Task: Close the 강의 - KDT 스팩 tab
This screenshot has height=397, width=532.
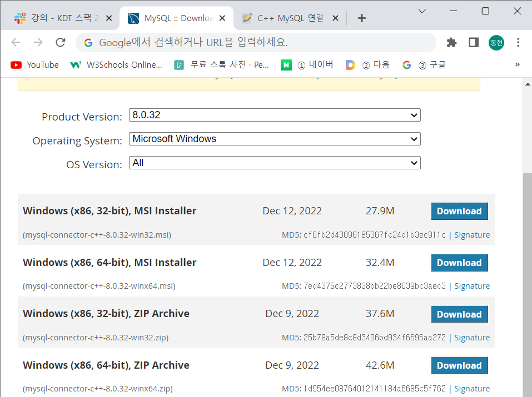Action: 109,18
